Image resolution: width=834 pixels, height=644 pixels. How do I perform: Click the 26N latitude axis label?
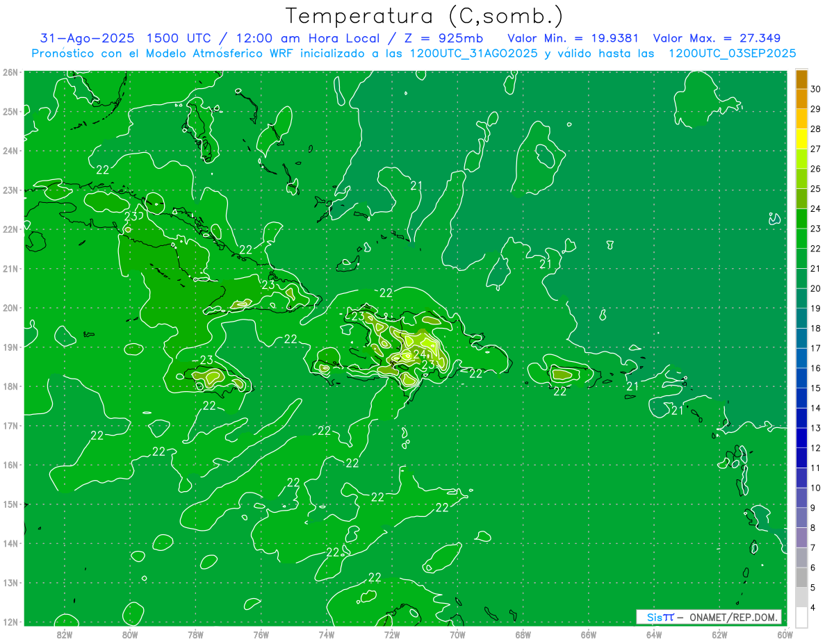pos(10,72)
